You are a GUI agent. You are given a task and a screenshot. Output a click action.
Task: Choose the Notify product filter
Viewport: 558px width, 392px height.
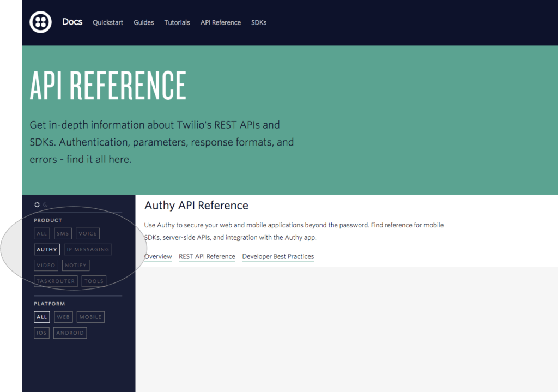click(76, 266)
